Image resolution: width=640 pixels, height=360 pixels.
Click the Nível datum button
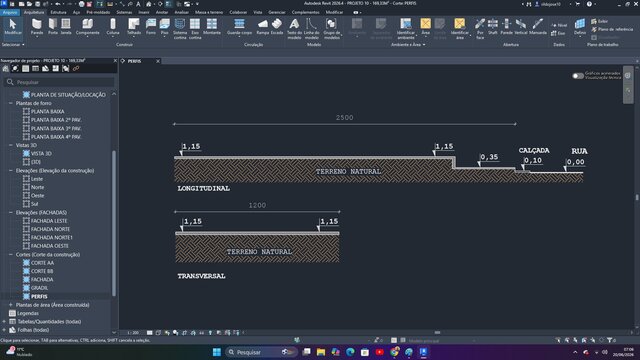point(559,25)
